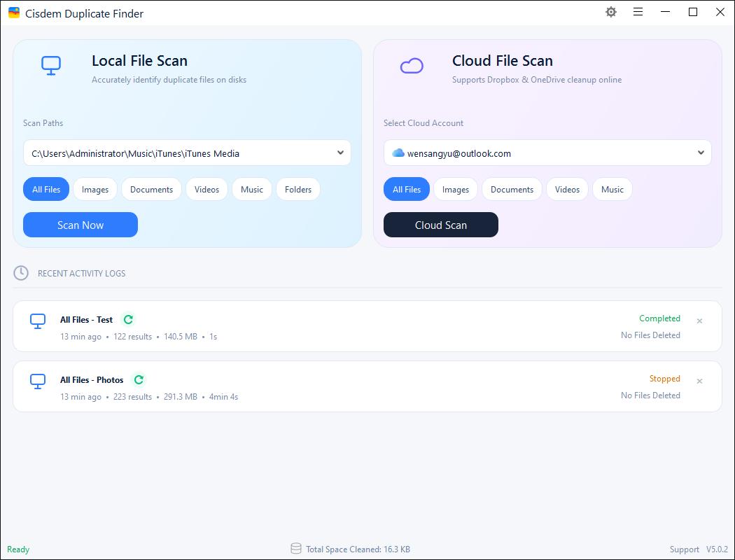735x560 pixels.
Task: Click the Cisdem Duplicate Finder app logo
Action: pos(14,13)
